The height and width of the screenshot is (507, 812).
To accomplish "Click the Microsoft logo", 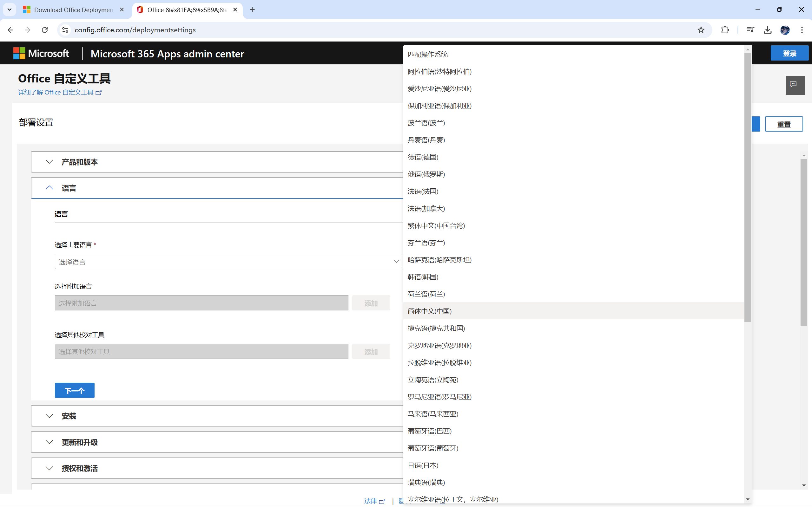I will tap(41, 53).
